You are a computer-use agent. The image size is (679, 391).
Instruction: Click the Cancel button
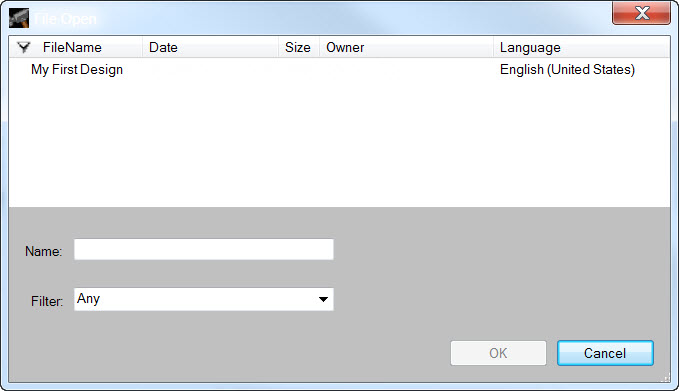click(x=605, y=353)
